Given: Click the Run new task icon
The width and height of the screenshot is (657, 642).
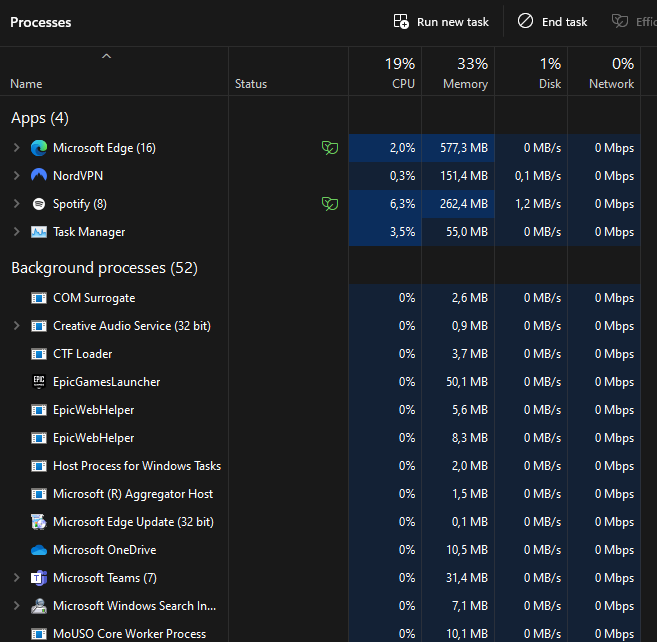Looking at the screenshot, I should coord(401,21).
